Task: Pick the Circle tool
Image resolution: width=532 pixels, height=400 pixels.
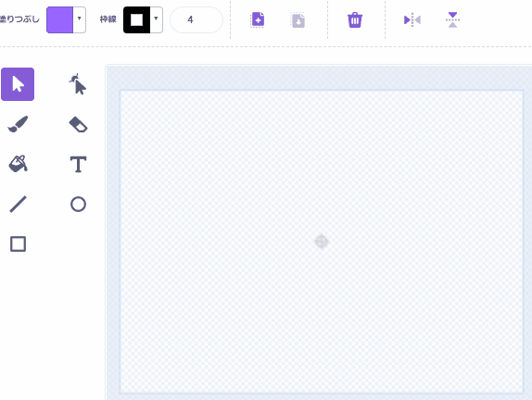Action: 78,204
